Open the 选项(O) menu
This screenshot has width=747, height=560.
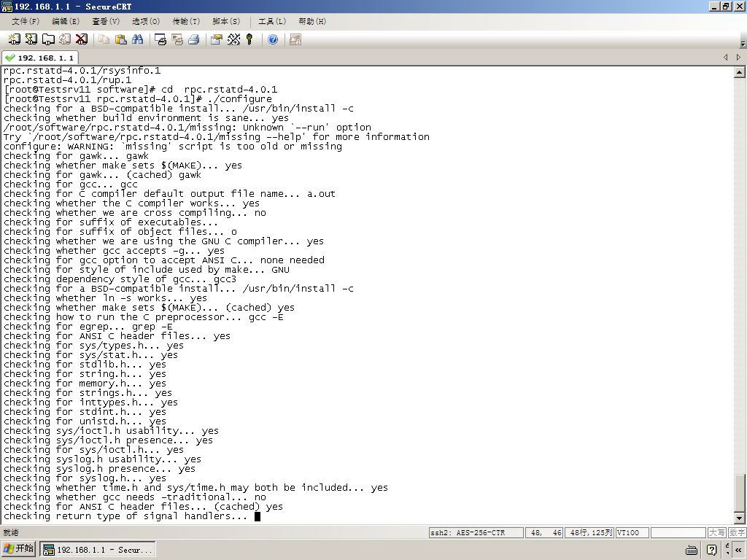(146, 21)
